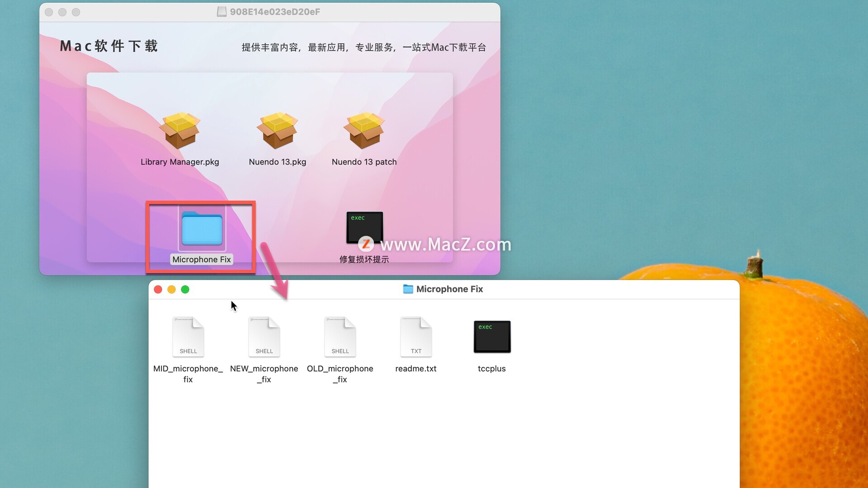
Task: Click the Mac软件下载 heading
Action: coord(109,46)
